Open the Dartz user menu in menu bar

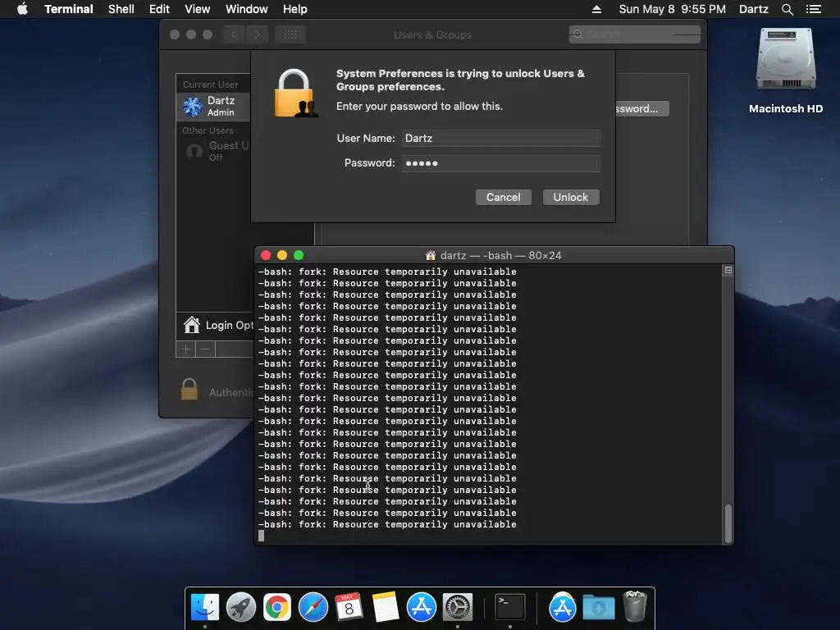pyautogui.click(x=753, y=9)
